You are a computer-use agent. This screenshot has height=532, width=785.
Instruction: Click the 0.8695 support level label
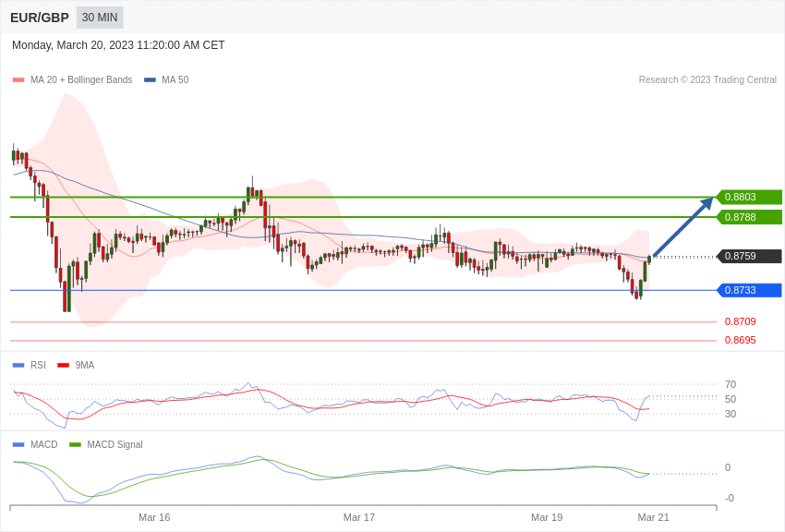pyautogui.click(x=741, y=340)
